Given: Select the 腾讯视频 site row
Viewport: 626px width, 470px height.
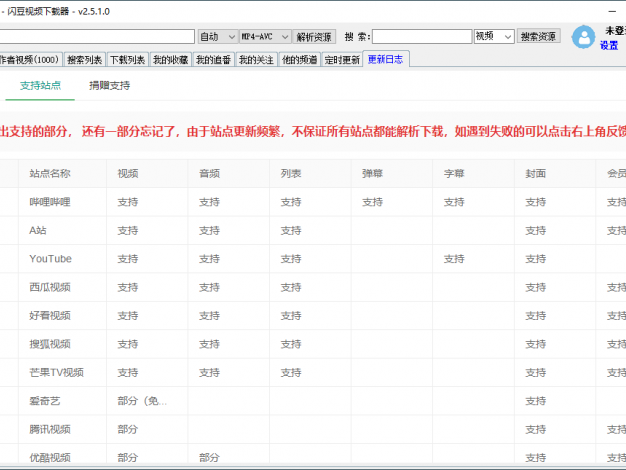Looking at the screenshot, I should pos(313,430).
